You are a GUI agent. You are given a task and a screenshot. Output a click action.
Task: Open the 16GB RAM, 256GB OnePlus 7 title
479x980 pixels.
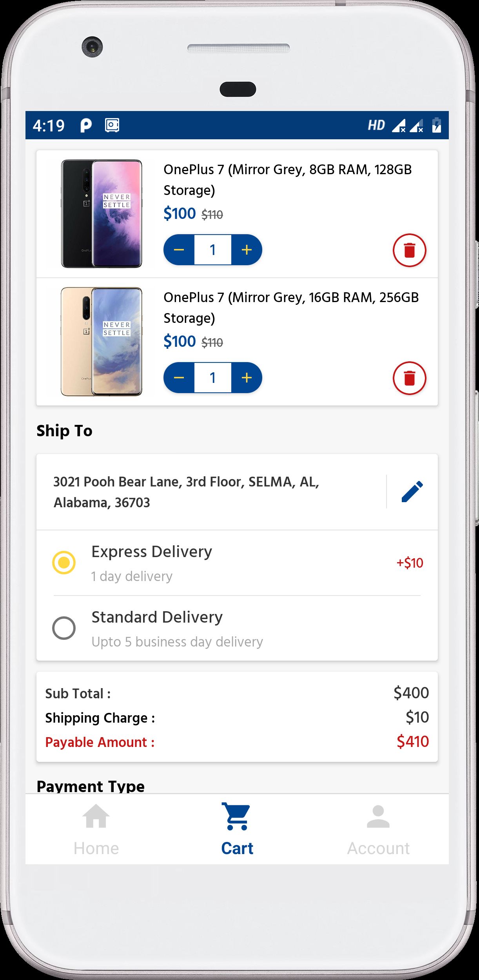(291, 308)
